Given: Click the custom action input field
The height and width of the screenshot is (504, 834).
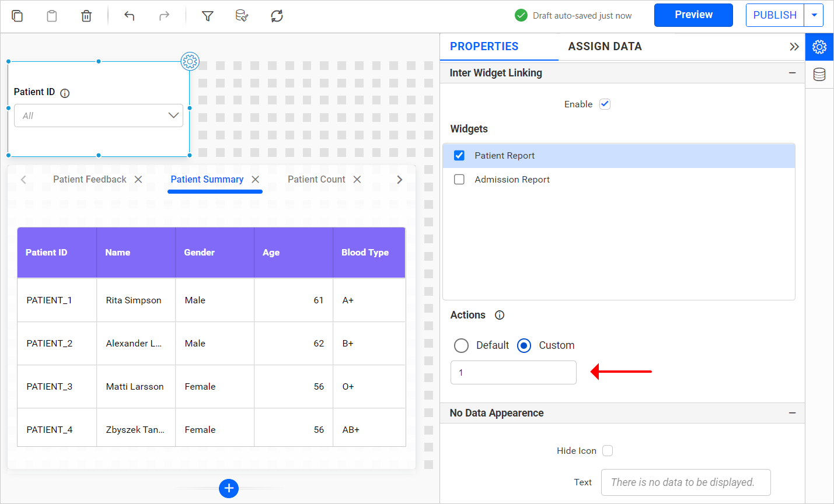Looking at the screenshot, I should pyautogui.click(x=513, y=372).
